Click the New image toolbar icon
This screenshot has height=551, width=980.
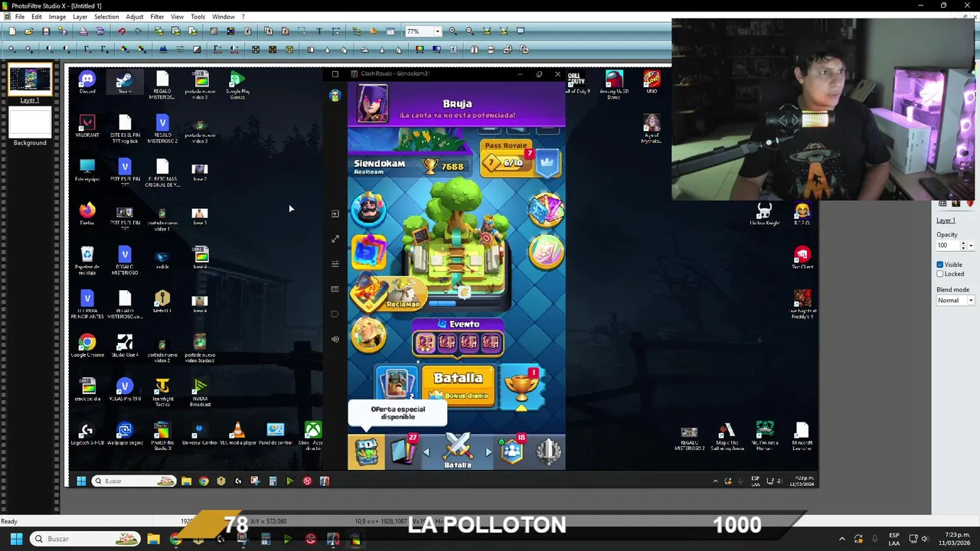coord(12,31)
